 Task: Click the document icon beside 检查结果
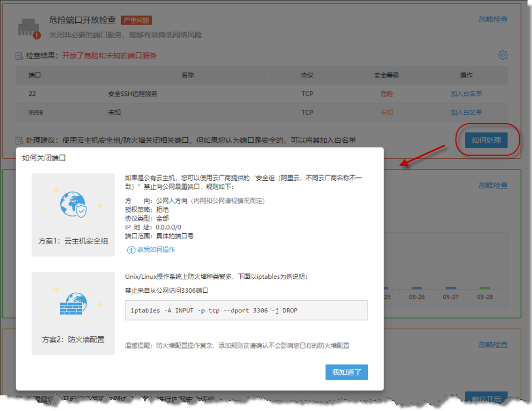pyautogui.click(x=20, y=56)
